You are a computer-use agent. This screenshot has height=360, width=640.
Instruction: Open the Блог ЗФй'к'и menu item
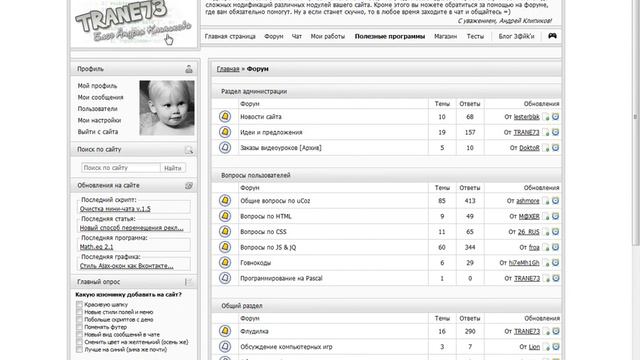click(516, 36)
